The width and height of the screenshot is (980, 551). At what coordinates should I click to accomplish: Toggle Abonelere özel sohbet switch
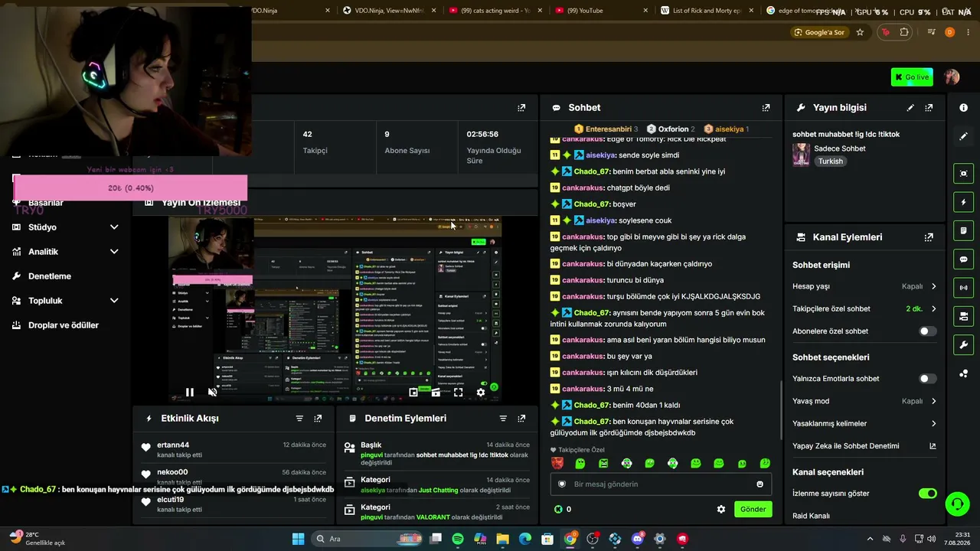pos(927,331)
